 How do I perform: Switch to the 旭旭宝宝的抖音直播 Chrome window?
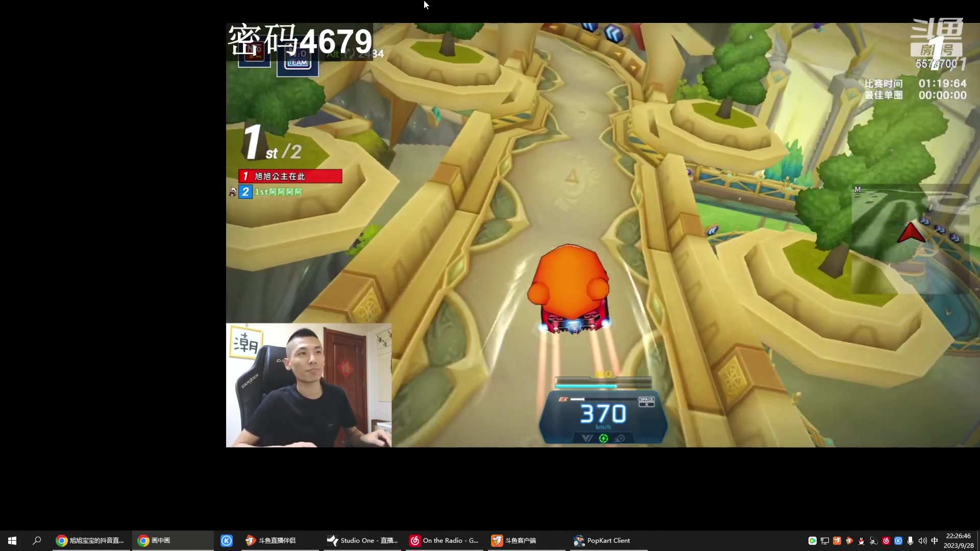tap(91, 540)
